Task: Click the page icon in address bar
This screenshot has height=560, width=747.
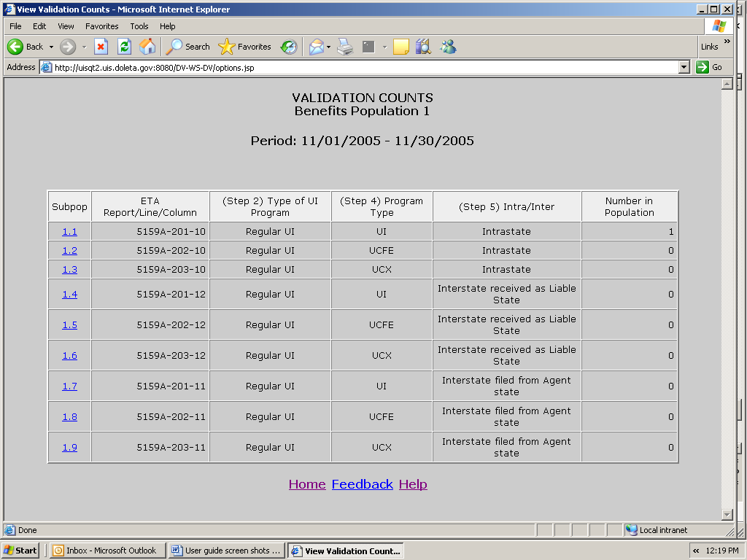Action: [46, 67]
